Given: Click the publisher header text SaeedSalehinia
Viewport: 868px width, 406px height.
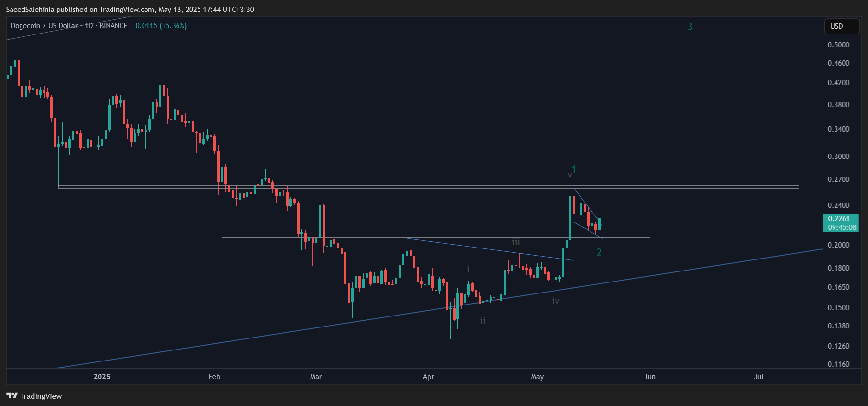Looking at the screenshot, I should click(30, 10).
